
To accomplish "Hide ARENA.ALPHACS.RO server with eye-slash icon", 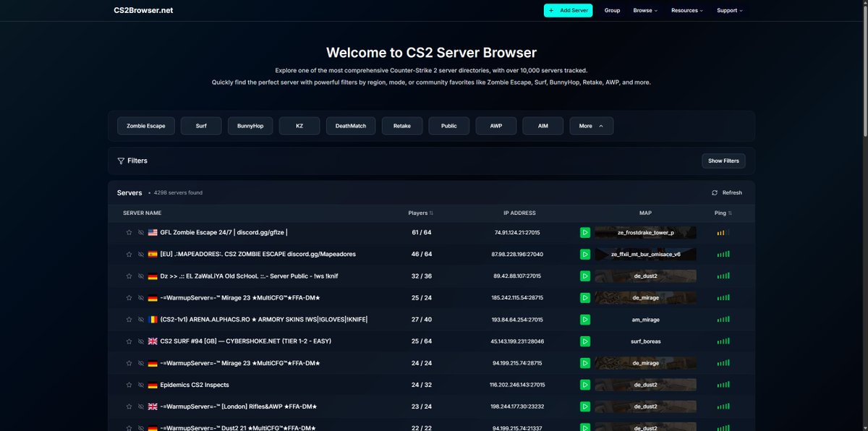I will coord(141,320).
